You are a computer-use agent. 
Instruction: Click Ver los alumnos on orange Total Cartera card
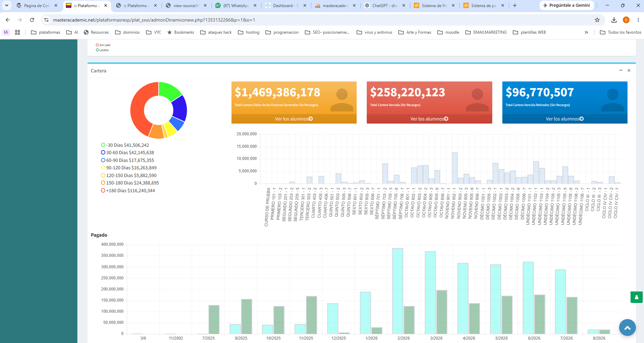point(294,119)
